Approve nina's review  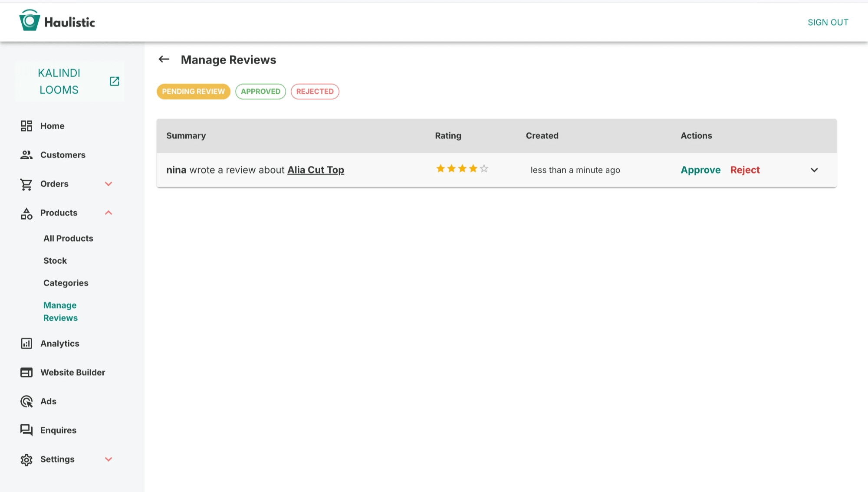coord(700,170)
